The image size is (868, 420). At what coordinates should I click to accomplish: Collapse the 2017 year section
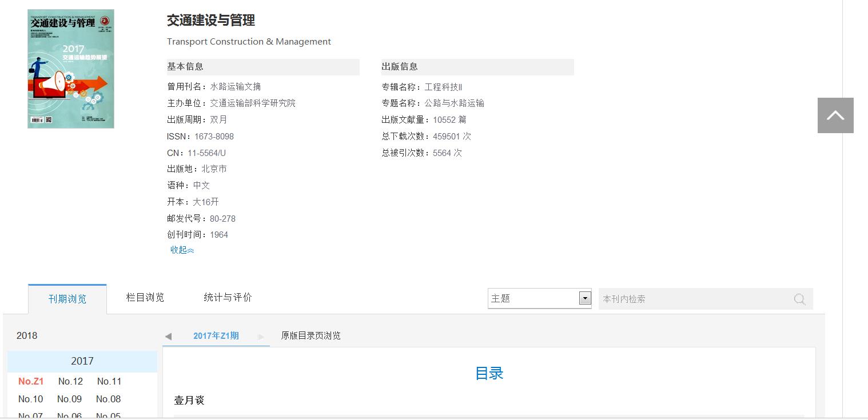pos(82,361)
